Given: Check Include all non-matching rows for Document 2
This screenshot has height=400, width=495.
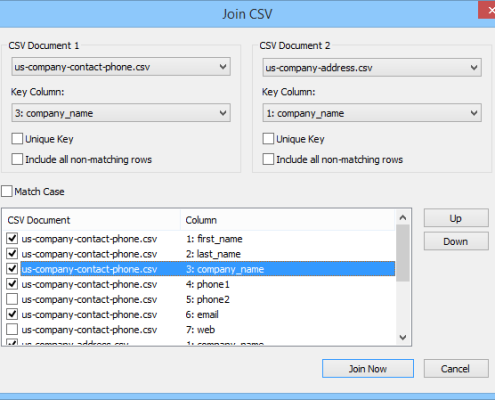Looking at the screenshot, I should tap(268, 159).
